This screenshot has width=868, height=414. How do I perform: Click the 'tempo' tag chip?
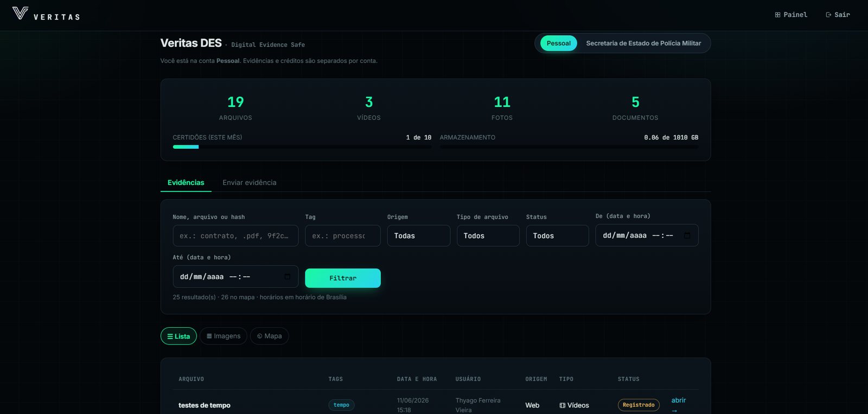[x=341, y=405]
